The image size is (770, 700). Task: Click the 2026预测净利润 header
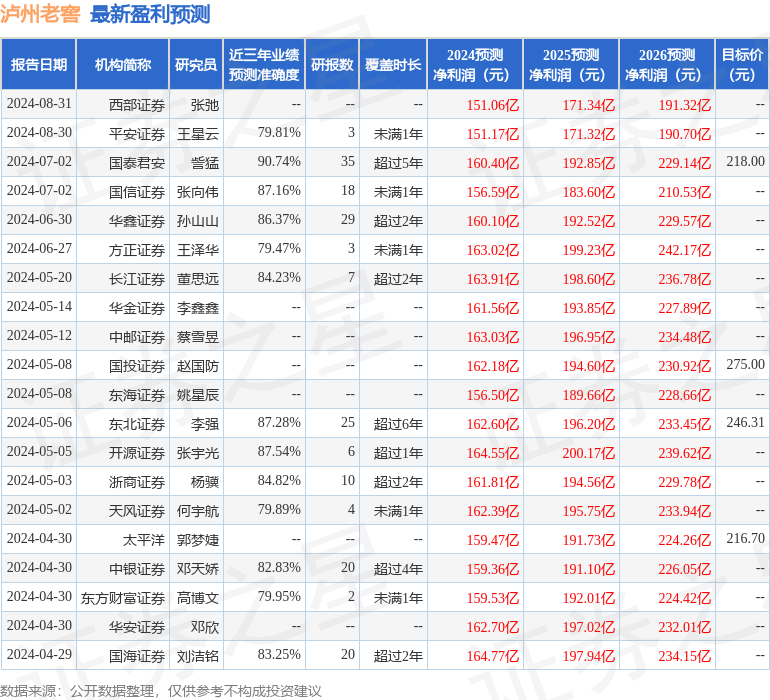[x=667, y=64]
